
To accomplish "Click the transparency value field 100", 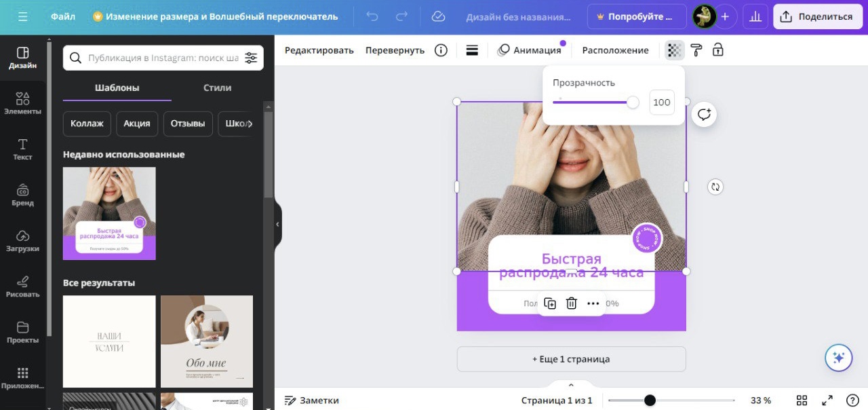I will click(662, 102).
